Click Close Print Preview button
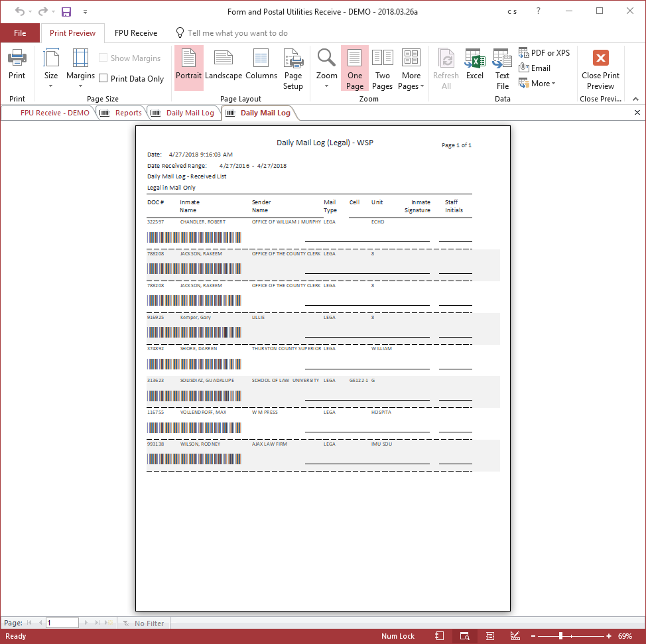 coord(600,69)
